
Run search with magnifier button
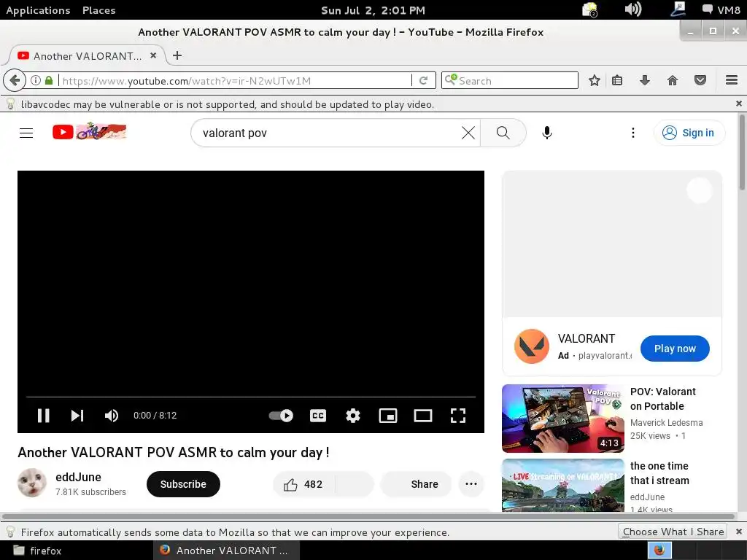point(503,133)
